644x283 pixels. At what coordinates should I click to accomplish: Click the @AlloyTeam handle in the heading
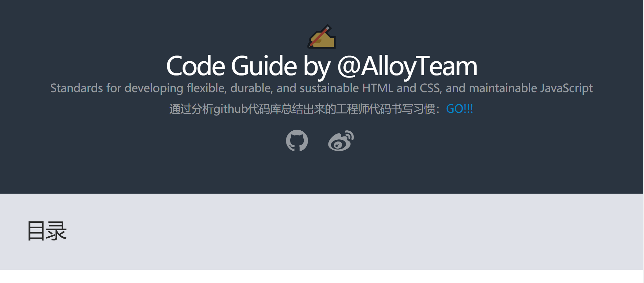click(x=407, y=66)
